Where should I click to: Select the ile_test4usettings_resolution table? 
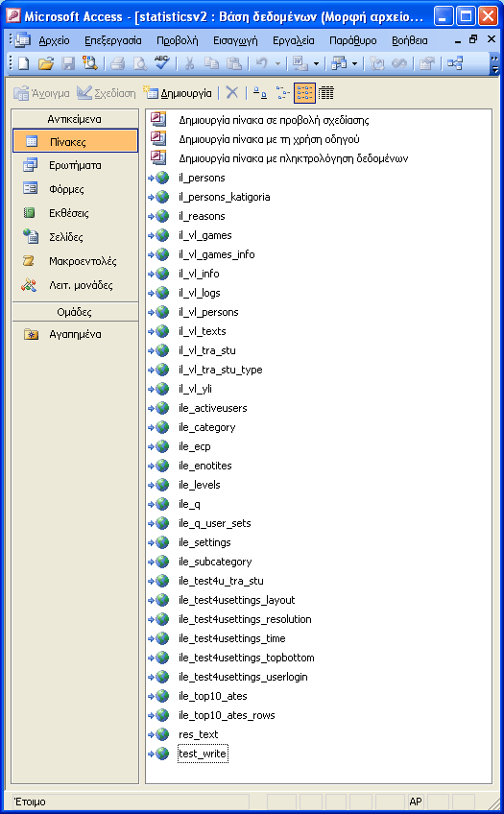point(245,619)
